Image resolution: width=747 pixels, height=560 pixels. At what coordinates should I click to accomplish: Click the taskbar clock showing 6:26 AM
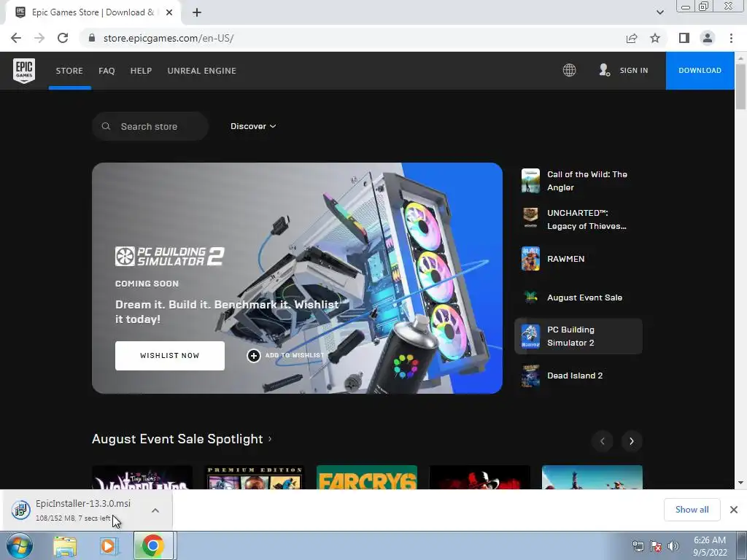point(710,546)
